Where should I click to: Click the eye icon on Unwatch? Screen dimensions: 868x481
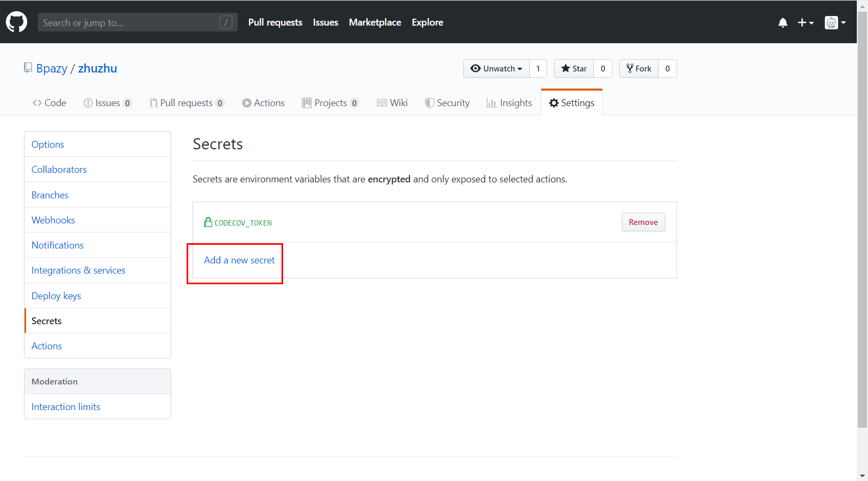(476, 68)
